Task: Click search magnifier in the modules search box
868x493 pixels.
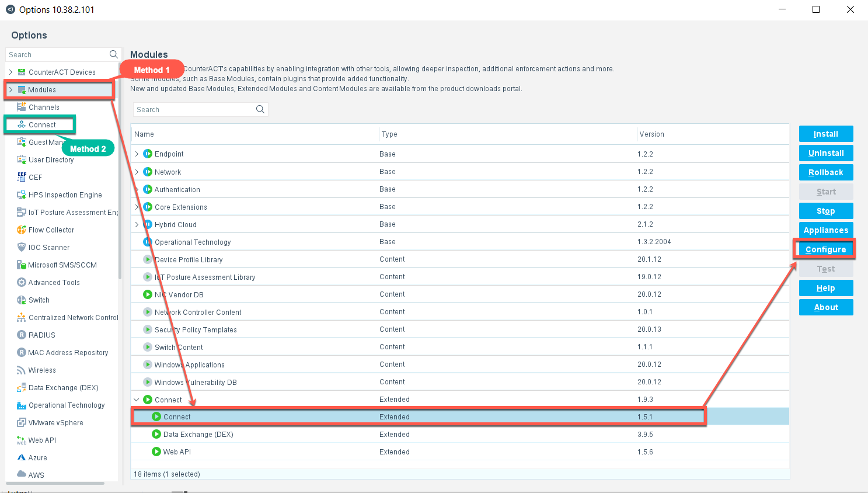Action: (x=260, y=110)
